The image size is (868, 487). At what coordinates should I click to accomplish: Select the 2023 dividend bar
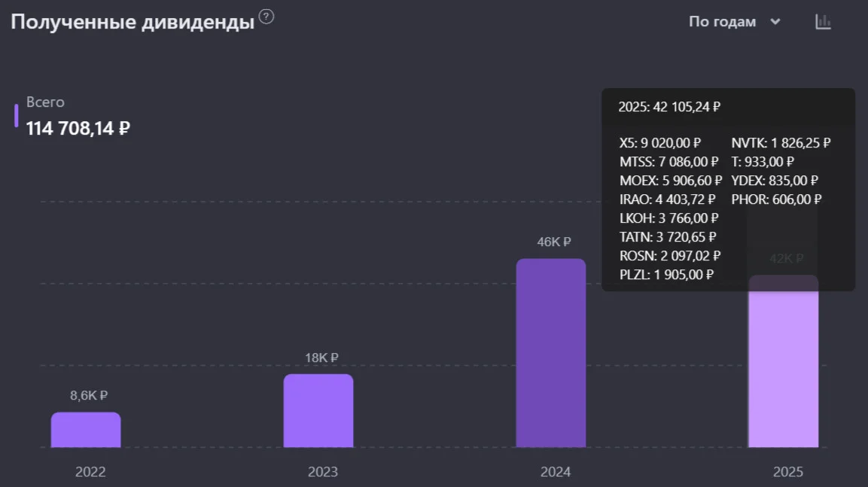point(318,411)
